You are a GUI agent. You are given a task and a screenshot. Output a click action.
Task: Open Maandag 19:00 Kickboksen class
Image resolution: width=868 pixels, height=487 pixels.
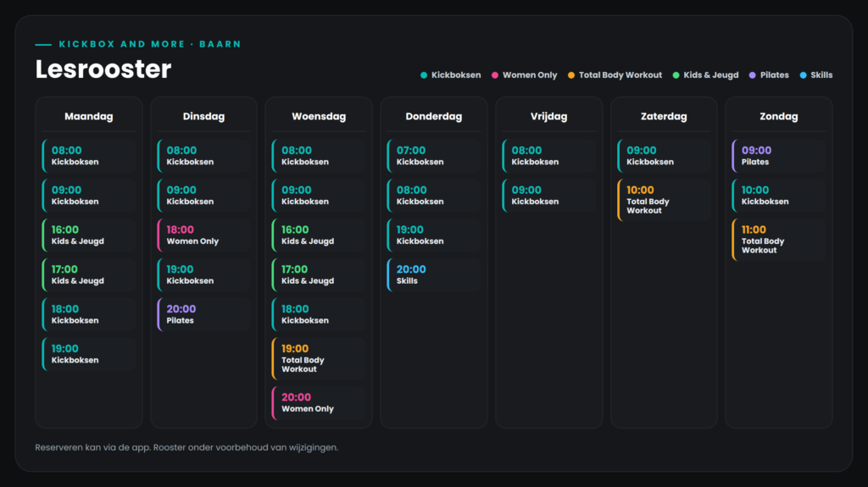point(88,354)
